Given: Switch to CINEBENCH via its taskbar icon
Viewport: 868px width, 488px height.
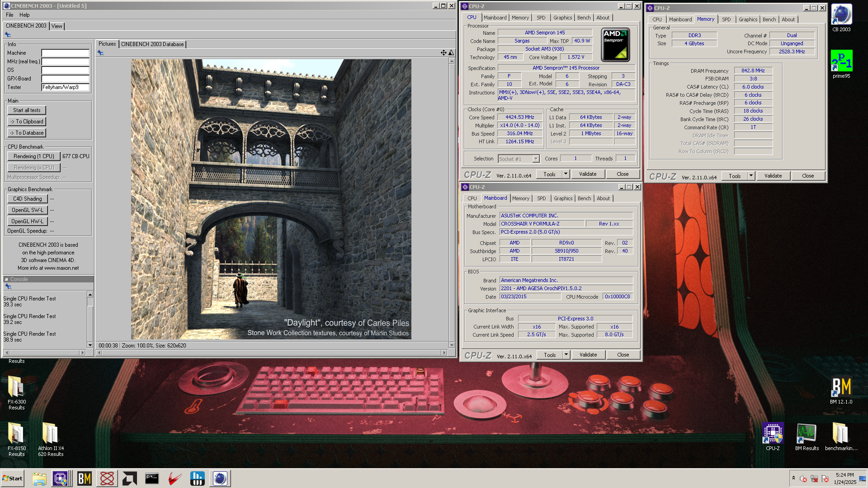Looking at the screenshot, I should pos(220,479).
